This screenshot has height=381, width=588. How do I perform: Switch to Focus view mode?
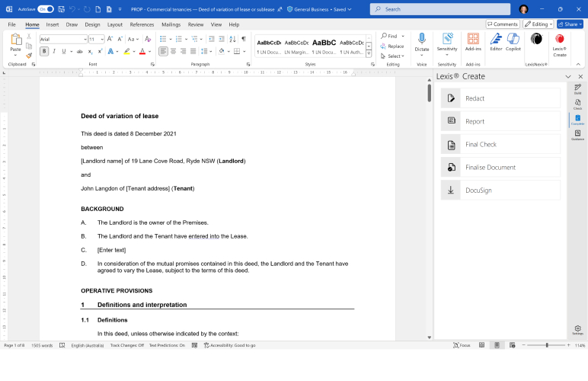click(x=461, y=345)
